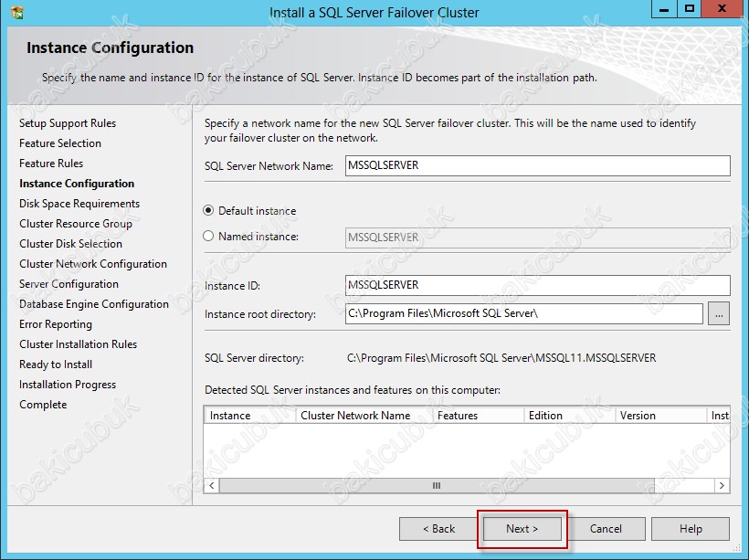Open Help for Instance Configuration
Image resolution: width=749 pixels, height=560 pixels.
691,529
